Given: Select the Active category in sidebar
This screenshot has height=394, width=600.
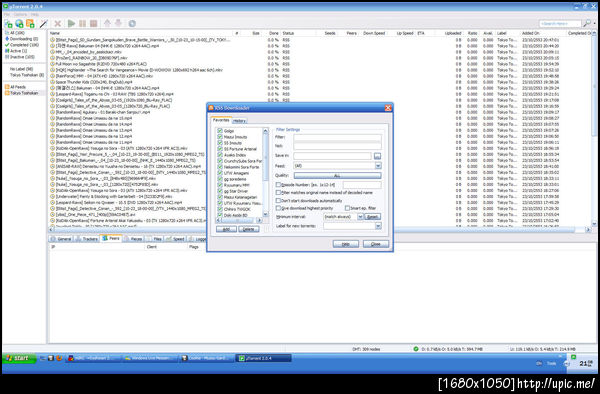Looking at the screenshot, I should coord(16,51).
